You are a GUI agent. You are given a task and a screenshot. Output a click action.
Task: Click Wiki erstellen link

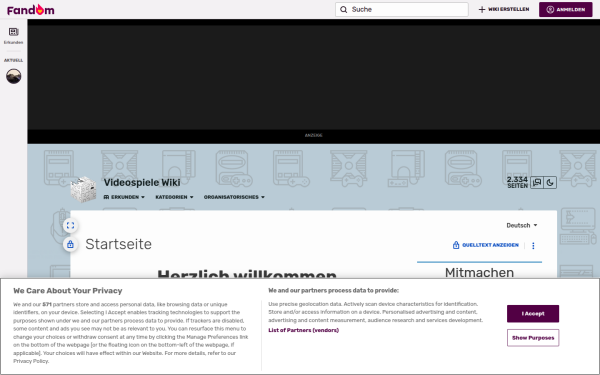tap(504, 9)
